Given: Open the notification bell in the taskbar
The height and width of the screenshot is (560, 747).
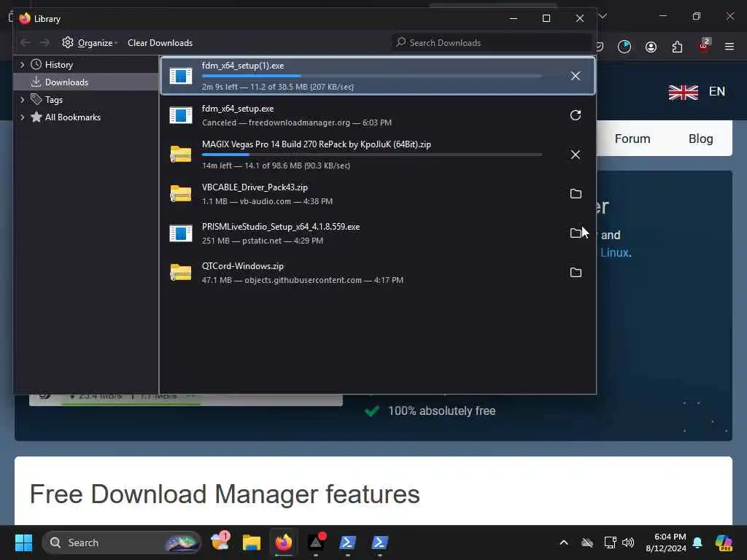Looking at the screenshot, I should coord(697,542).
